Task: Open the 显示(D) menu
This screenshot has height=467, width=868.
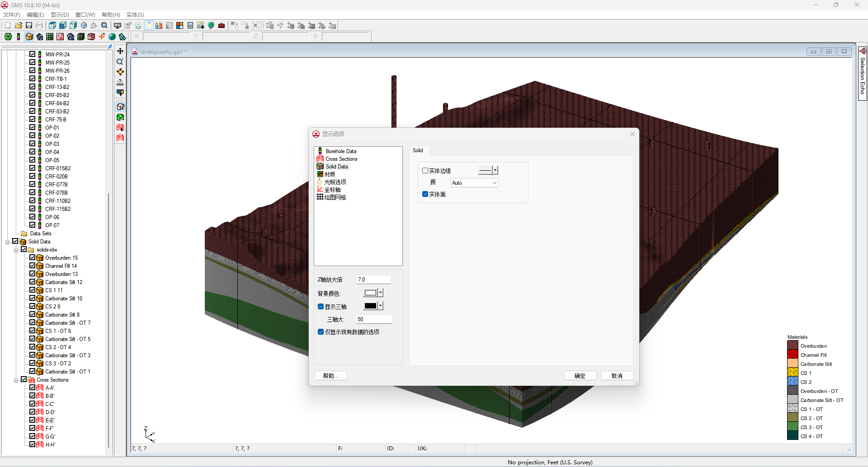Action: click(60, 15)
